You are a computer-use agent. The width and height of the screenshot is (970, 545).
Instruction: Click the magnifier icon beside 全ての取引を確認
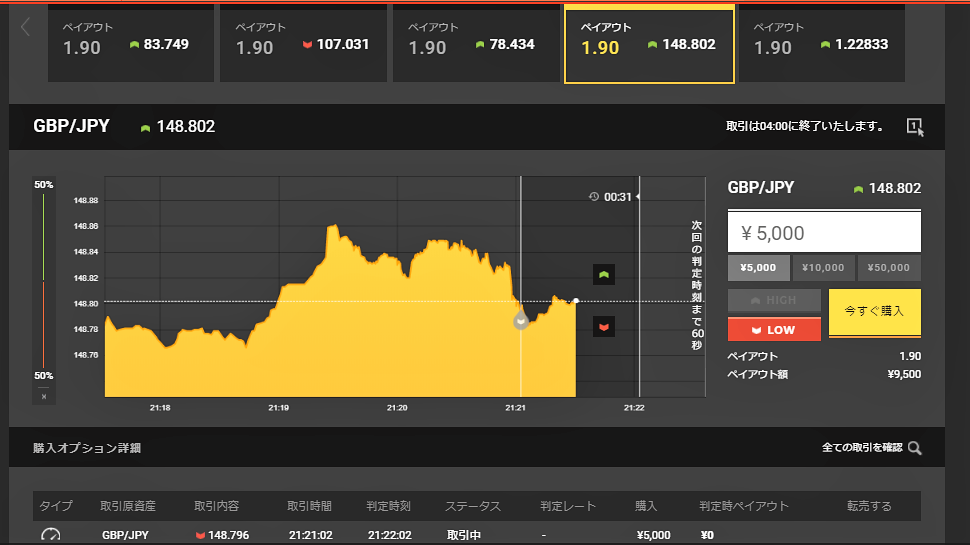tap(914, 448)
